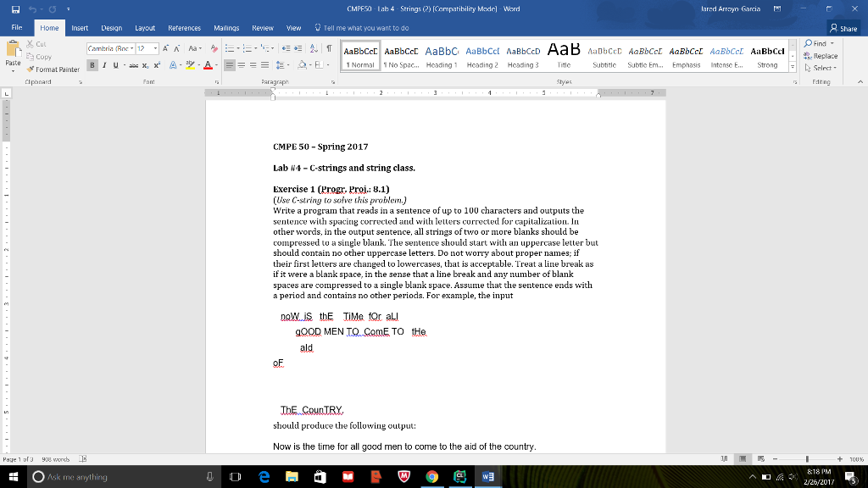Image resolution: width=868 pixels, height=488 pixels.
Task: Click the Share button
Action: (845, 27)
